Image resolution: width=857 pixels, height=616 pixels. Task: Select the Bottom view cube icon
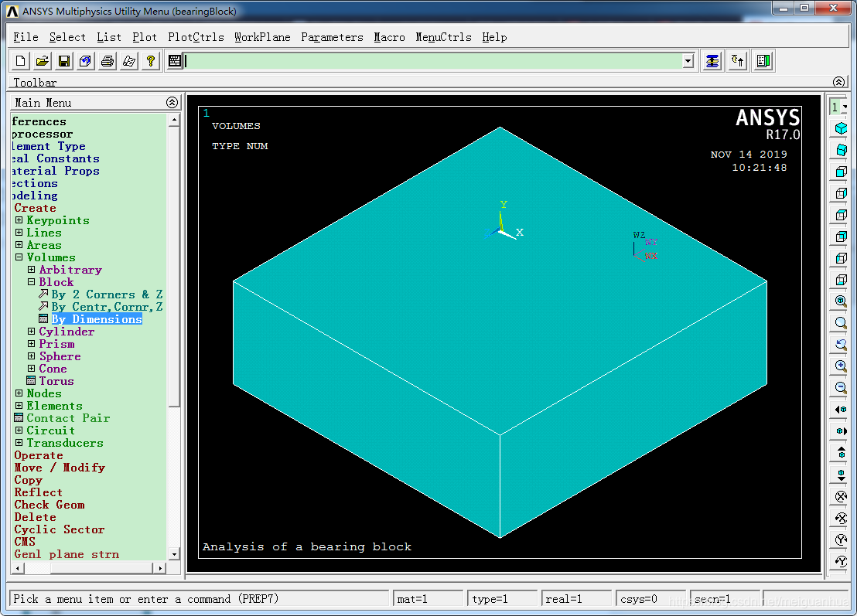tap(842, 280)
